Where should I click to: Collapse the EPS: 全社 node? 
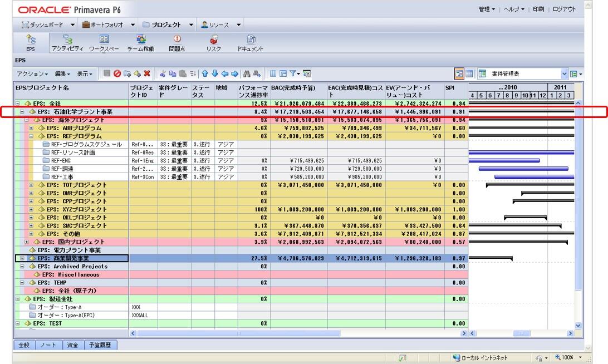[18, 104]
